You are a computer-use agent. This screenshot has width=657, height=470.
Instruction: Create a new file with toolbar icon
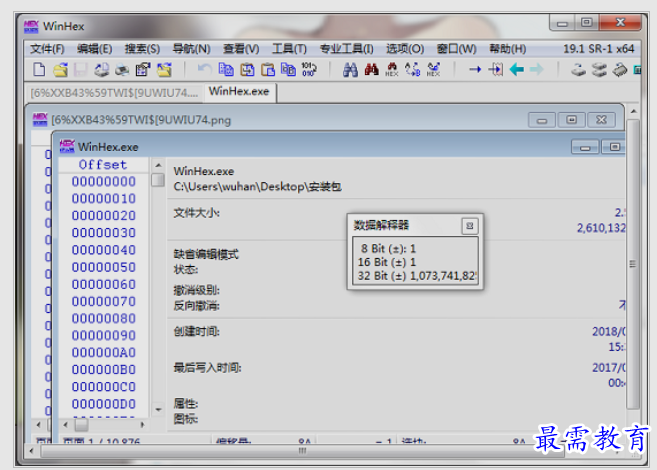(39, 69)
